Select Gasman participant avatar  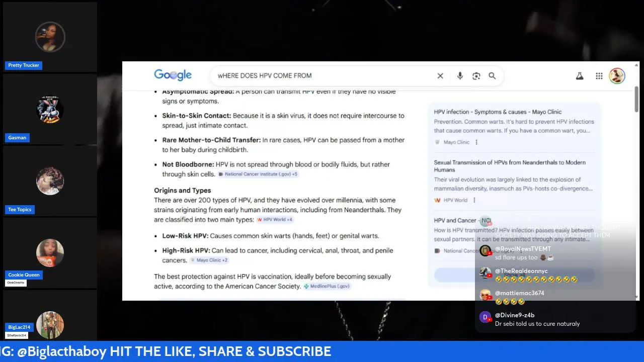point(50,109)
